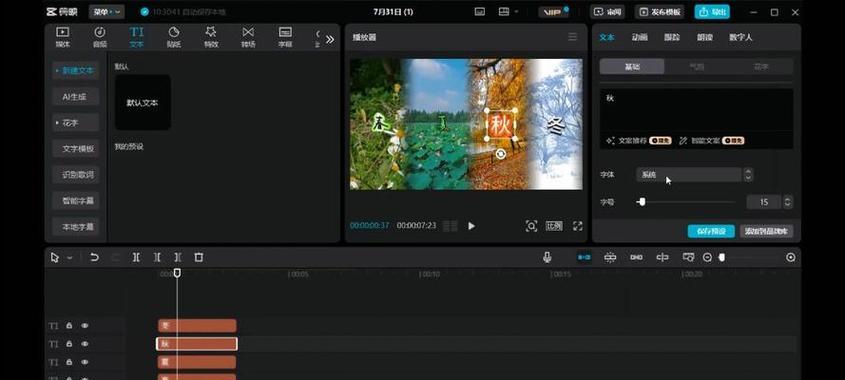
Task: Click the microphone record voiceover icon
Action: tap(547, 258)
